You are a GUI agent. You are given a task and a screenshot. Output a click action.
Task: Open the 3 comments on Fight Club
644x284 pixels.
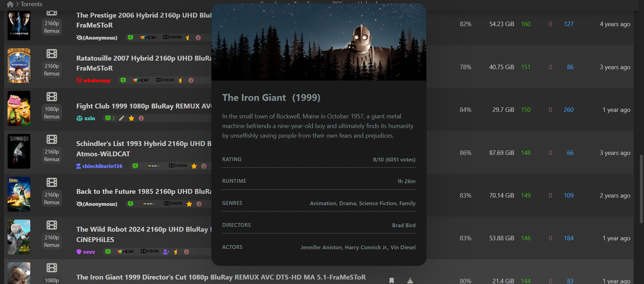110,118
